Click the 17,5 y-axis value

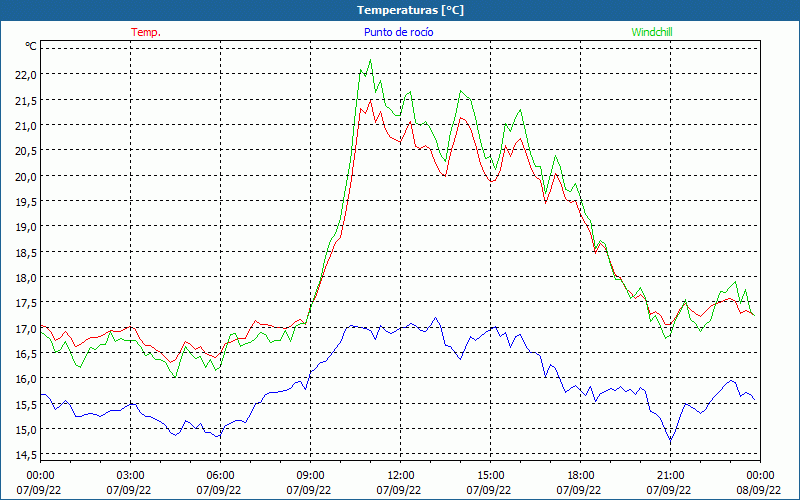tap(27, 303)
